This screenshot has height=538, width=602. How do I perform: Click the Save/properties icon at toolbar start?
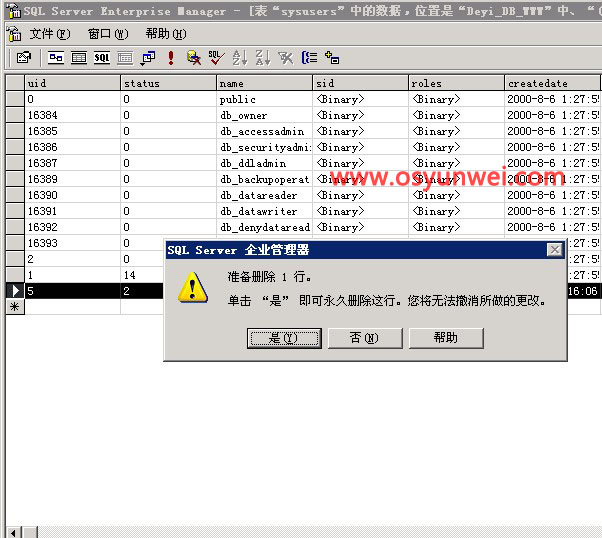point(24,58)
